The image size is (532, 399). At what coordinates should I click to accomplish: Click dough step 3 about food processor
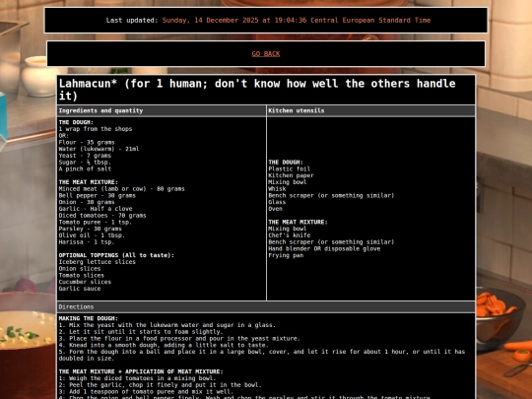tap(179, 338)
